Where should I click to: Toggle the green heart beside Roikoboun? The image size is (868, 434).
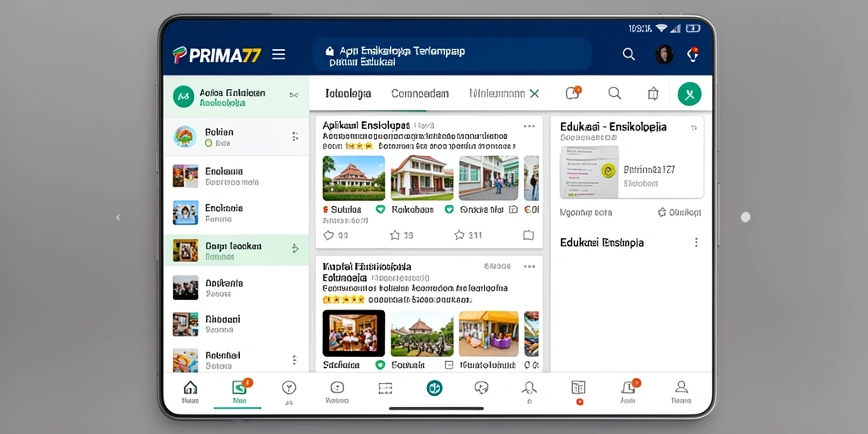tap(449, 209)
